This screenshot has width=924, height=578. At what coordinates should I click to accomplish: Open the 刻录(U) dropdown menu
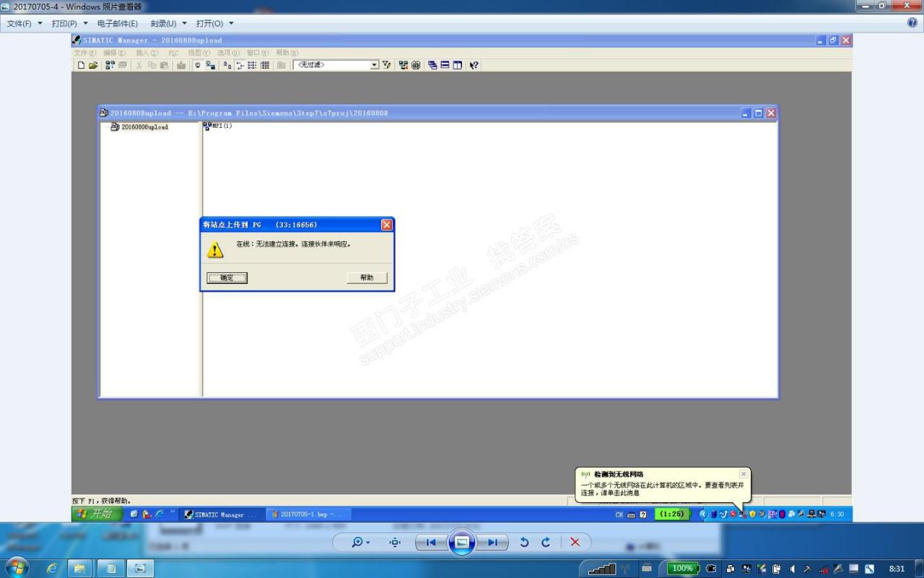[168, 23]
